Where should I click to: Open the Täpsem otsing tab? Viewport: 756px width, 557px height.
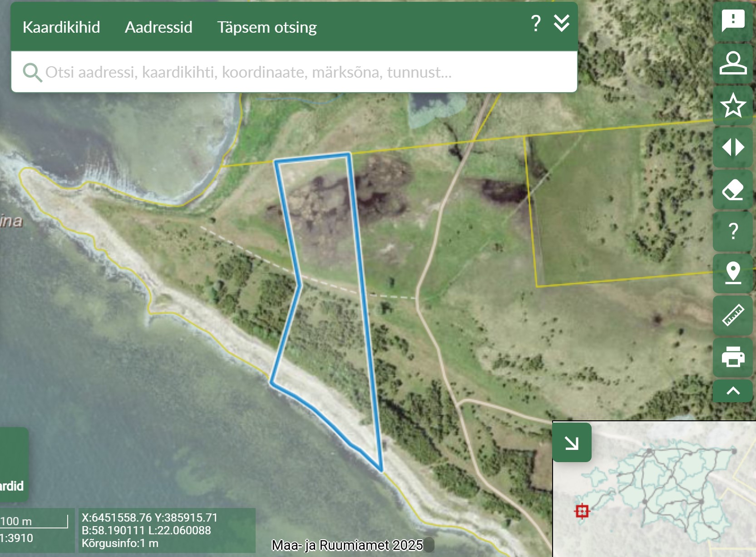coord(267,27)
